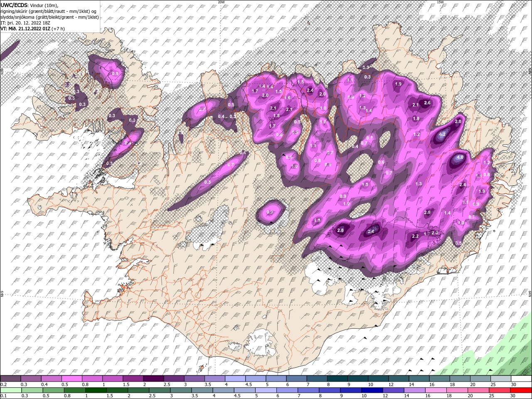Pick the dark green rain swatch at 1
The width and height of the screenshot is (532, 399).
tap(96, 390)
